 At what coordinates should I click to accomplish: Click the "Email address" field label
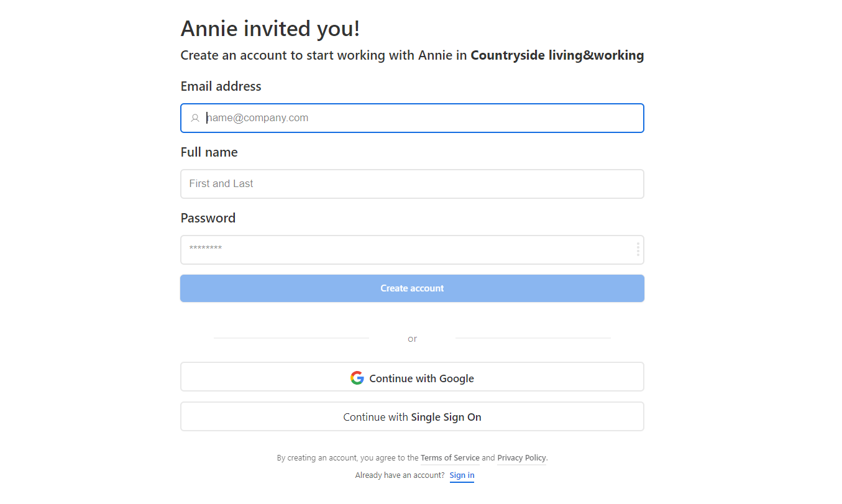pos(221,86)
